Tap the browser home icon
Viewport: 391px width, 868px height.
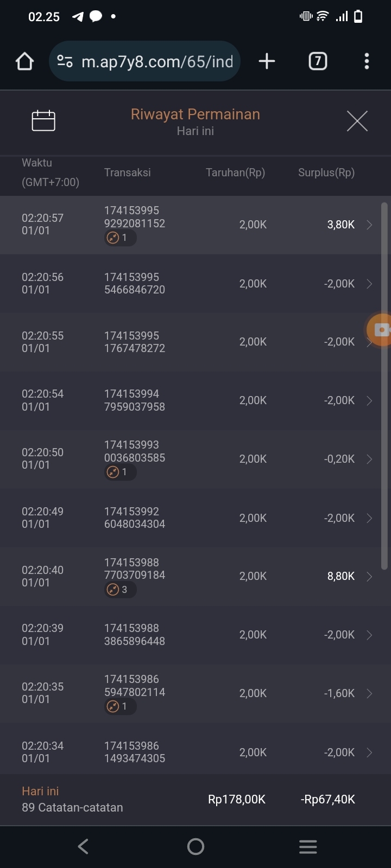tap(24, 61)
